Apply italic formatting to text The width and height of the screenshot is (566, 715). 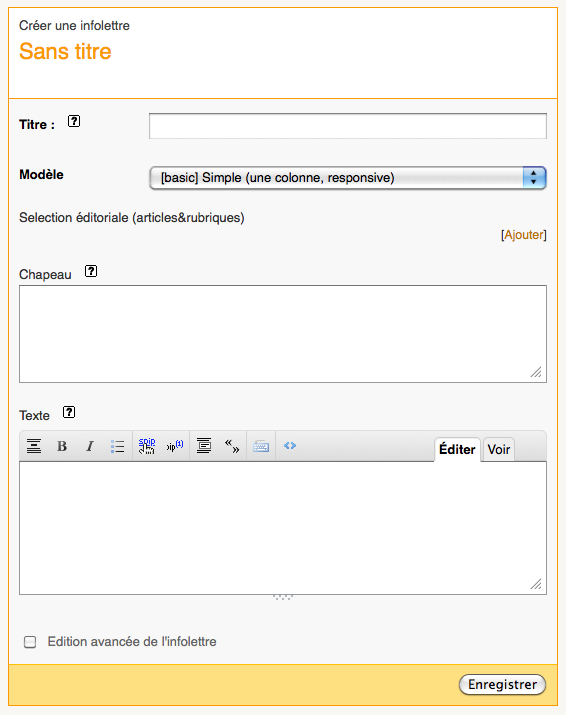point(90,446)
